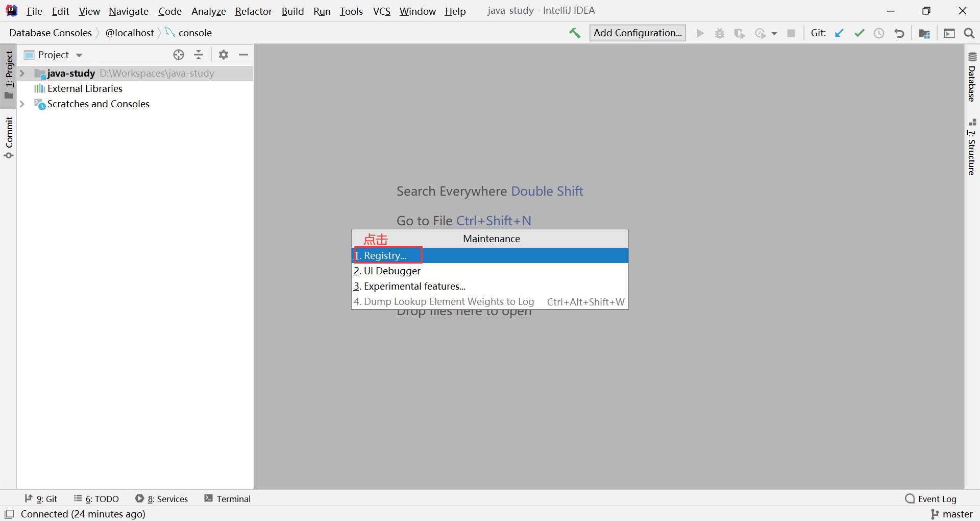The width and height of the screenshot is (980, 521).
Task: Click Search Everywhere magnifier icon
Action: click(969, 33)
